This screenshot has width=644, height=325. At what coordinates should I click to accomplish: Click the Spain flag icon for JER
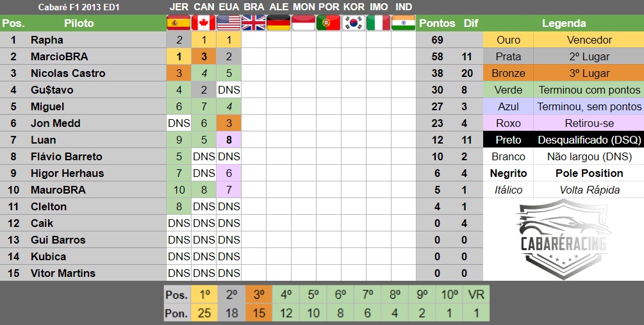pyautogui.click(x=179, y=23)
